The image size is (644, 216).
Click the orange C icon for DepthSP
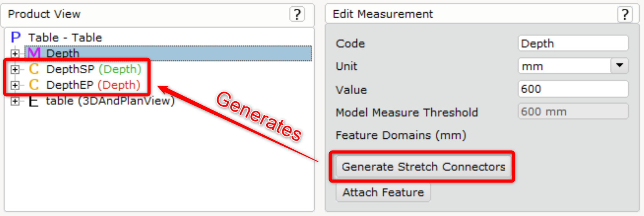pyautogui.click(x=34, y=69)
